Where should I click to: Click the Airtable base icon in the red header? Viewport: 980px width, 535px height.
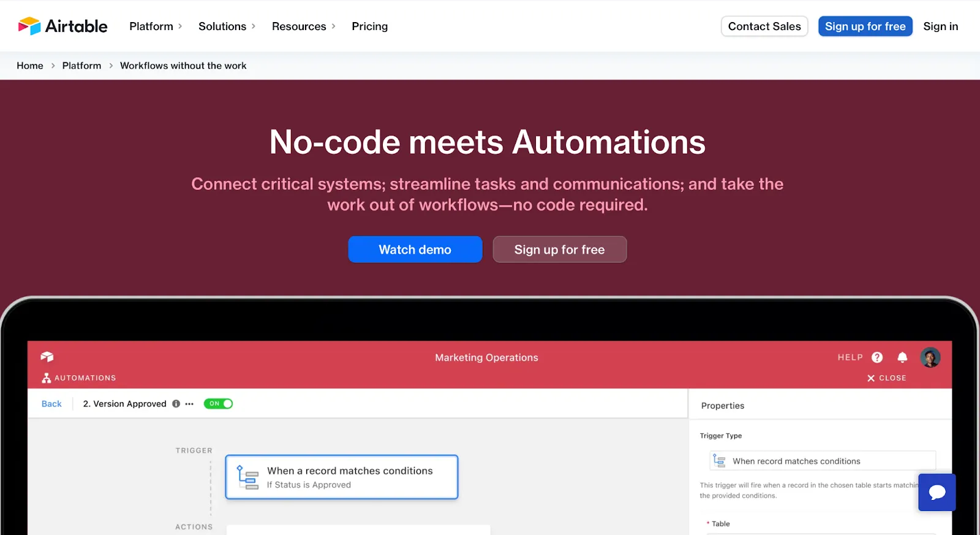47,357
